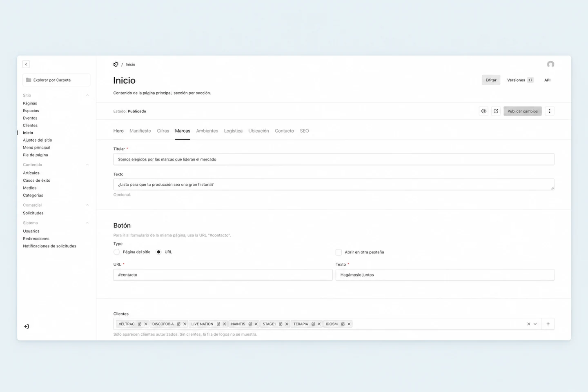Viewport: 588px width, 392px height.
Task: Click the preview eye icon
Action: coord(483,111)
